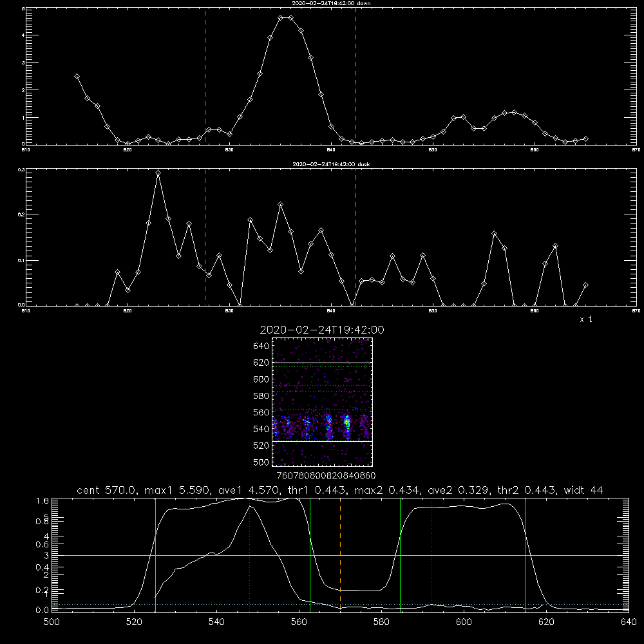644x644 pixels.
Task: Click the blue dotted horizontal line in bottom plot
Action: click(340, 604)
